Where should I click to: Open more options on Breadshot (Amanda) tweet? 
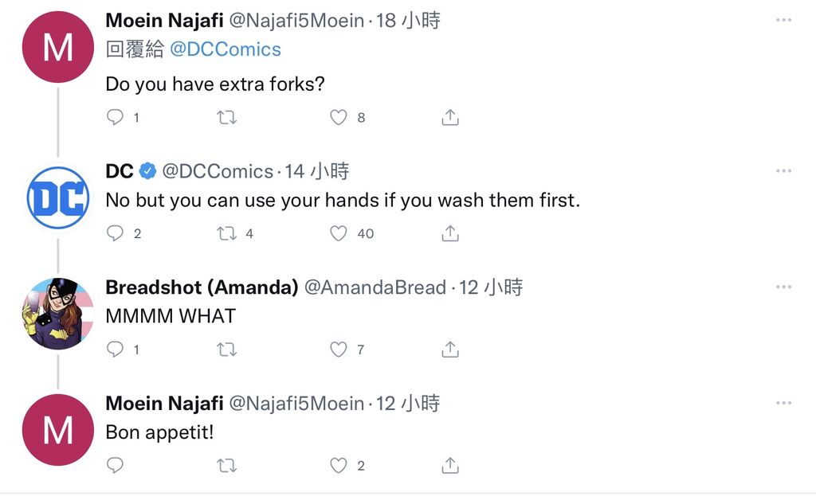783,287
